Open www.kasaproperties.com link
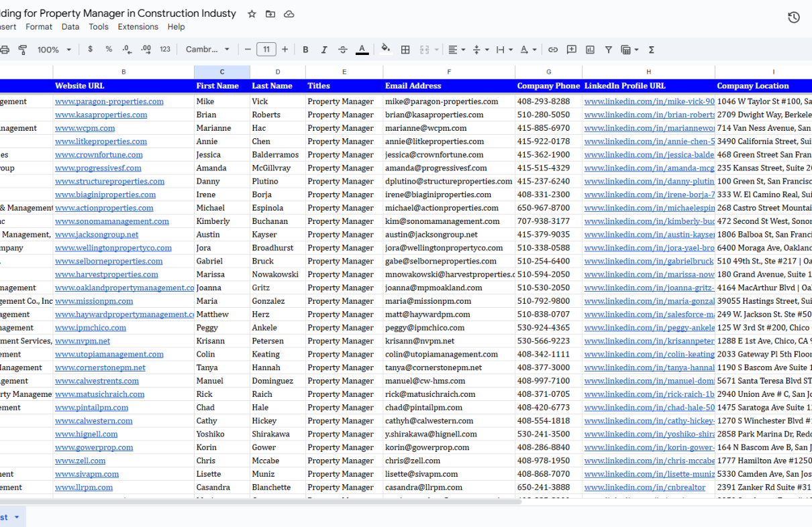The image size is (812, 527). click(101, 115)
